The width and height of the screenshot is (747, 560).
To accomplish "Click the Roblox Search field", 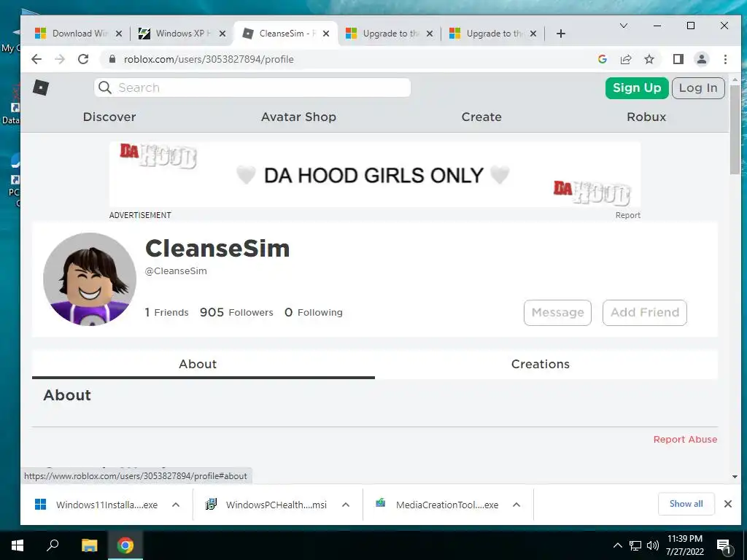I will tap(252, 87).
